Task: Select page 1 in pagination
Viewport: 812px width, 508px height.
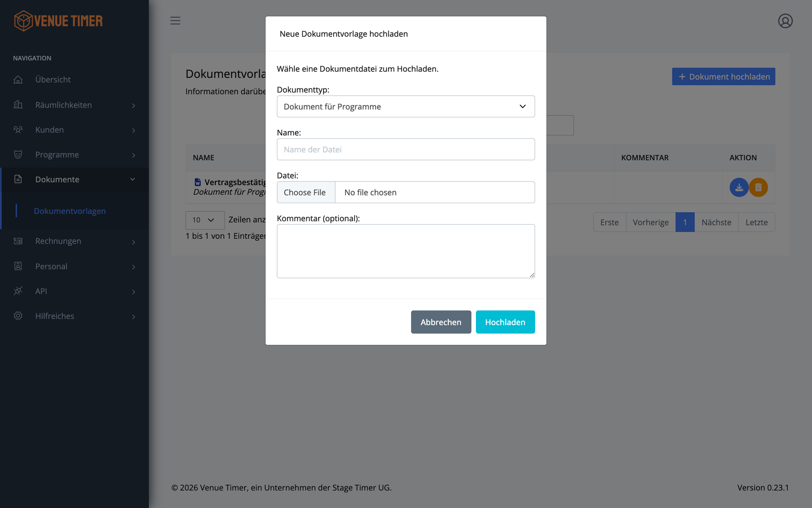Action: (x=685, y=222)
